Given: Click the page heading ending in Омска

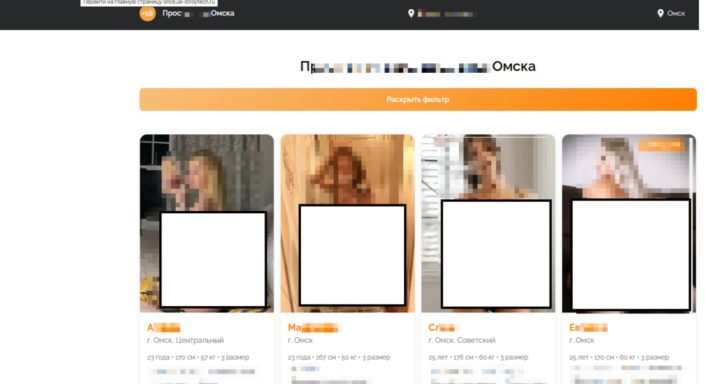Looking at the screenshot, I should [418, 67].
